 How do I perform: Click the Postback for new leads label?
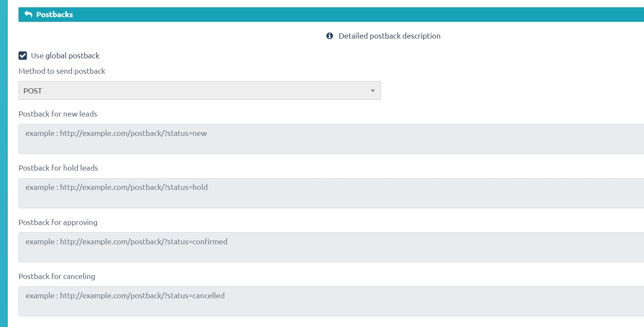57,114
